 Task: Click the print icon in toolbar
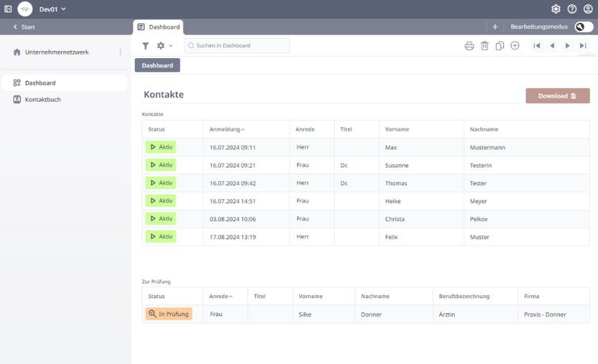[x=470, y=46]
